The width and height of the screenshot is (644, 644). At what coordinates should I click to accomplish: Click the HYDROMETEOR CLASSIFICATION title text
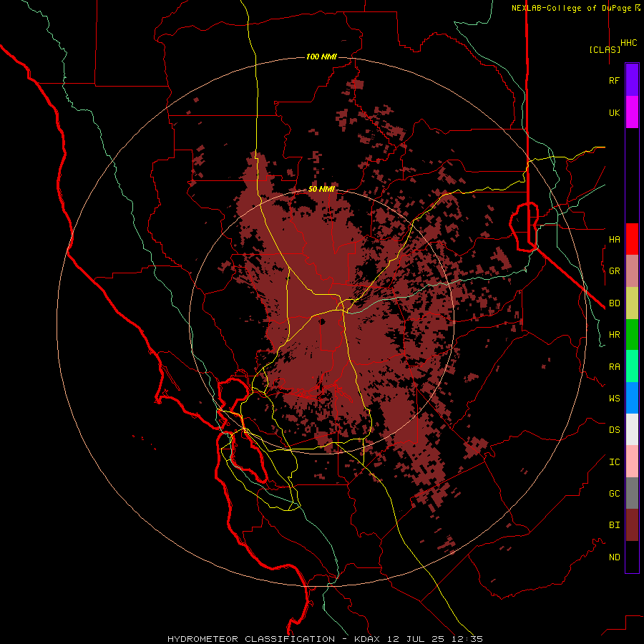tap(251, 639)
